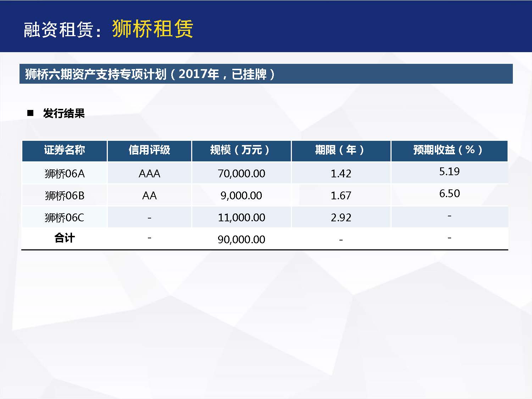This screenshot has height=399, width=532.
Task: Click the expected yield 5.19
Action: (x=449, y=171)
